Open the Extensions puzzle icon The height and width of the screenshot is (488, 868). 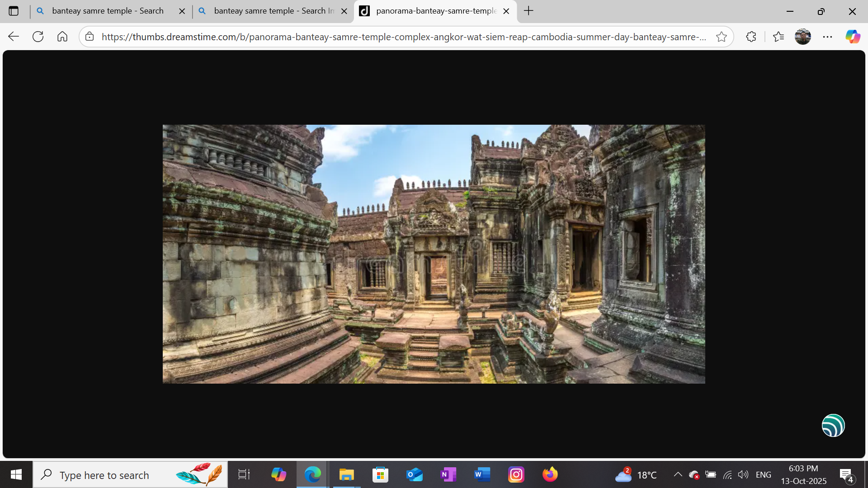(751, 37)
